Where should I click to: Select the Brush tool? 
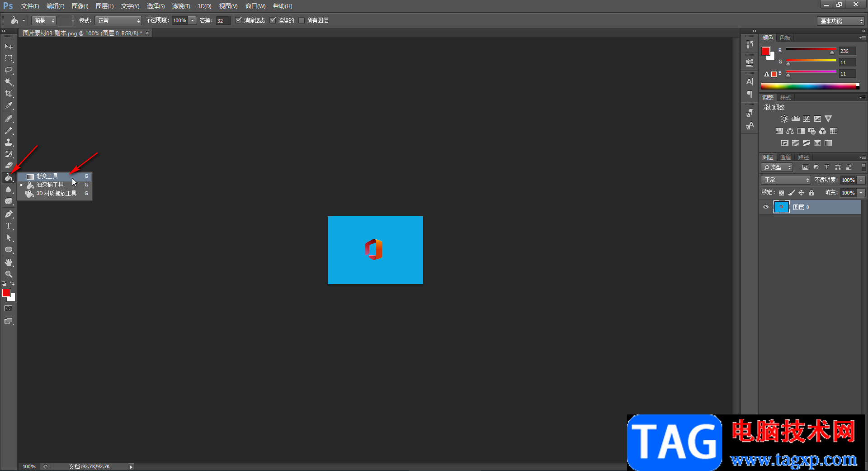pos(9,130)
